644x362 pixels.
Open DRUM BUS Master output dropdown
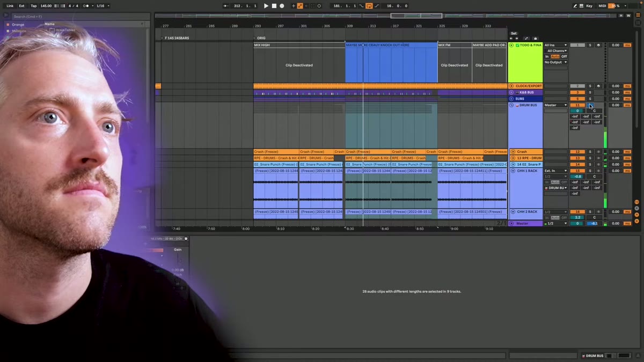[556, 105]
